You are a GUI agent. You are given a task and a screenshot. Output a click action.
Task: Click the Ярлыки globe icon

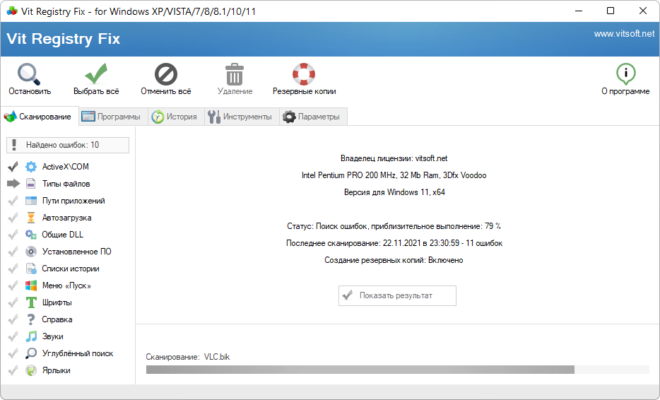[31, 370]
